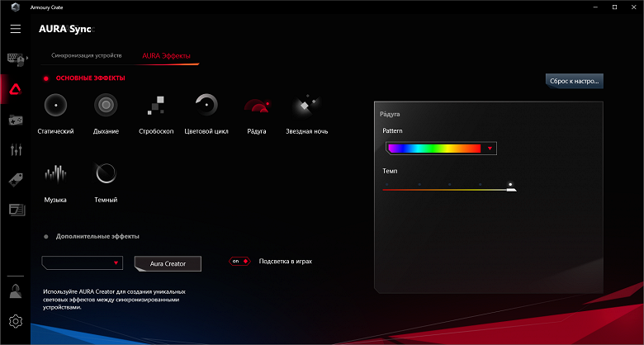Select the Дыхание breathing effect icon

[x=106, y=105]
